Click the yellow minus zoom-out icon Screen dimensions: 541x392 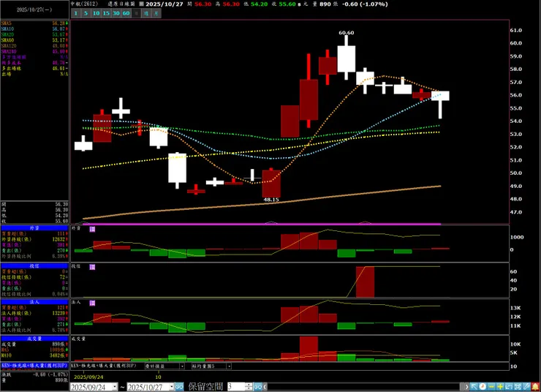coord(491,387)
